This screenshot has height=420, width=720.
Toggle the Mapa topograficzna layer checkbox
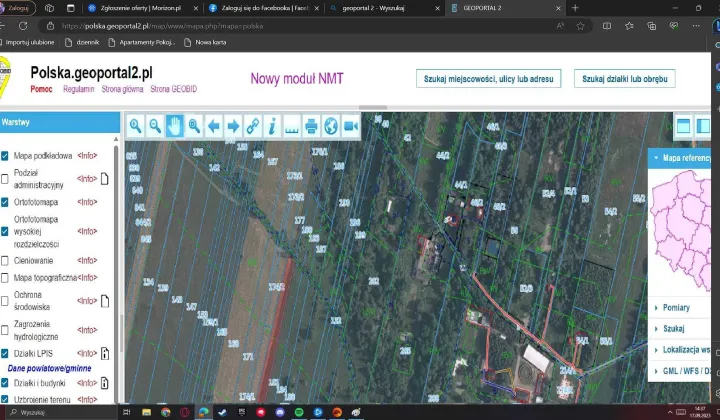tap(6, 277)
